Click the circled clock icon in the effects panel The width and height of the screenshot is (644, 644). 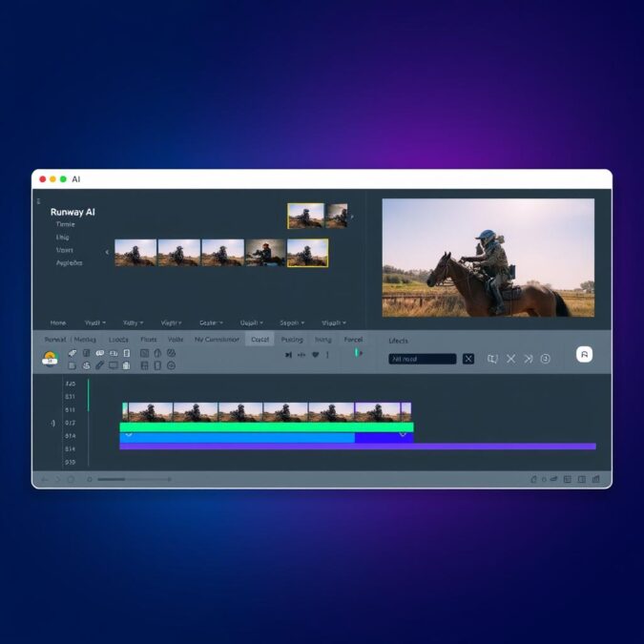[x=545, y=359]
